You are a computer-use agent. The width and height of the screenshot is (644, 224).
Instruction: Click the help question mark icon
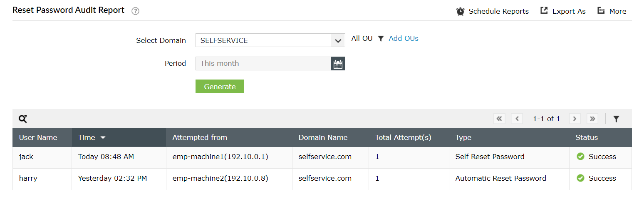[135, 11]
